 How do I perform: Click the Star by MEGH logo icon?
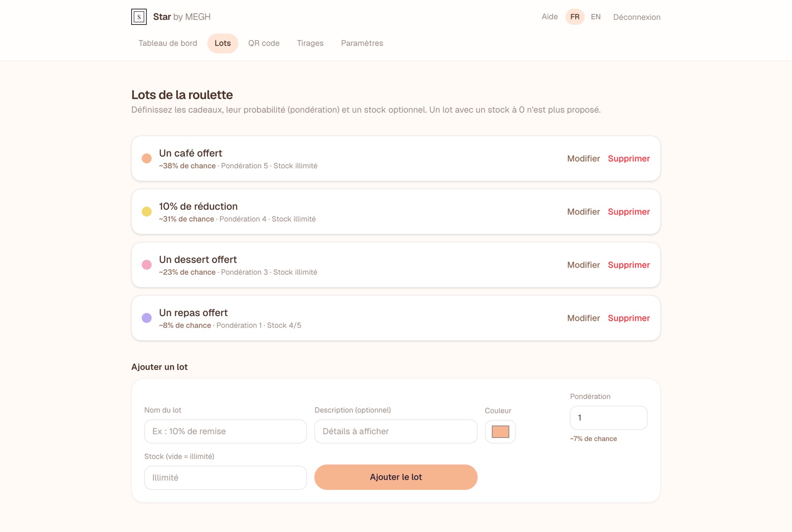[139, 17]
